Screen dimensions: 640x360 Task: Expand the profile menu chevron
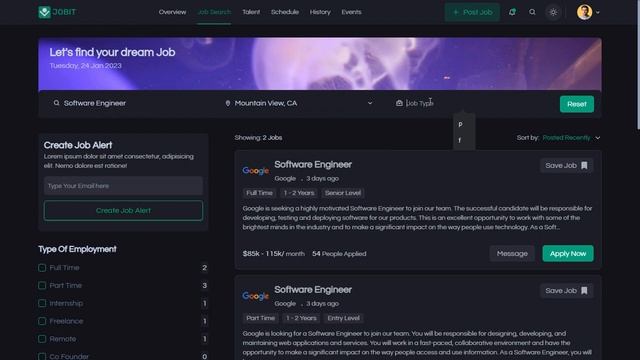pos(598,13)
